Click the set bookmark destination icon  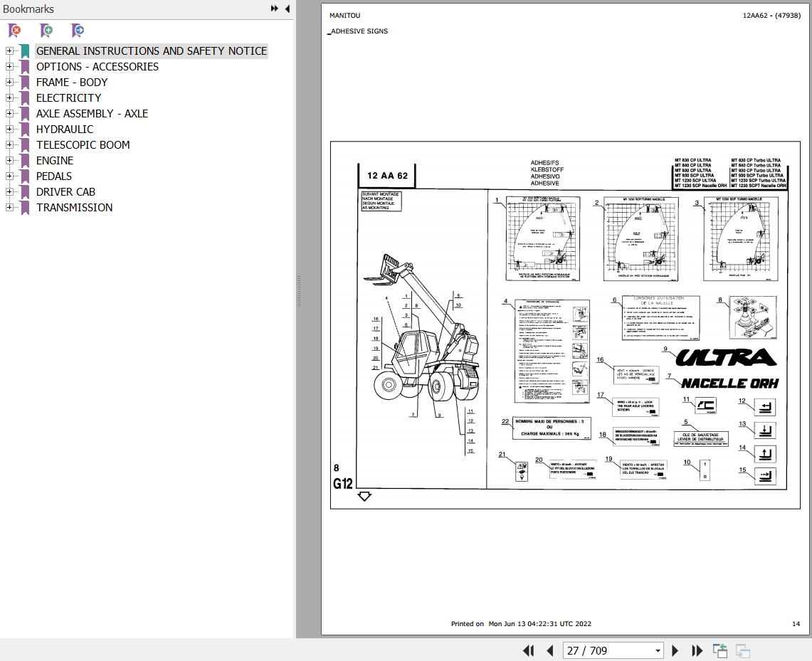(x=78, y=31)
